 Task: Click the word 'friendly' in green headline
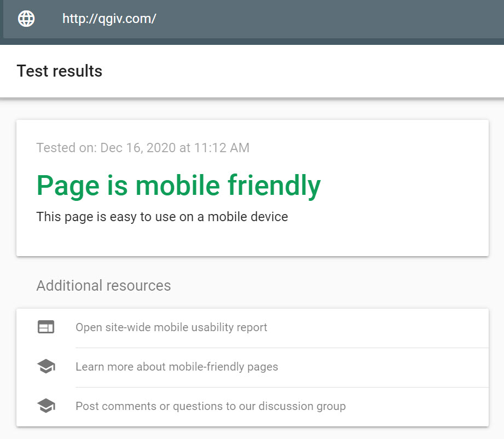(274, 186)
